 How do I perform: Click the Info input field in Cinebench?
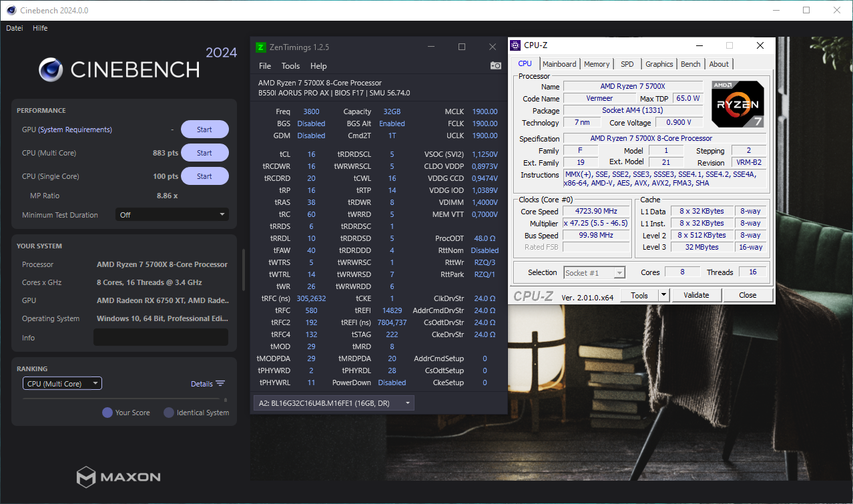click(161, 337)
